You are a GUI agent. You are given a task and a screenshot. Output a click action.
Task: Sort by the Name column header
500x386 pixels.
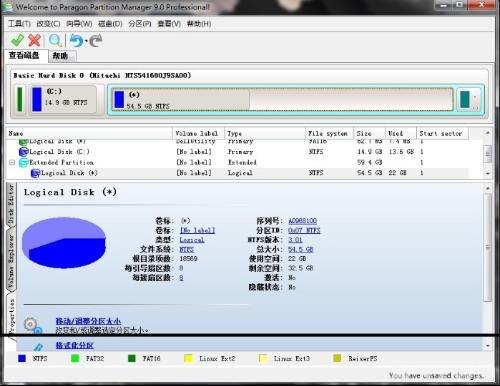tap(89, 134)
